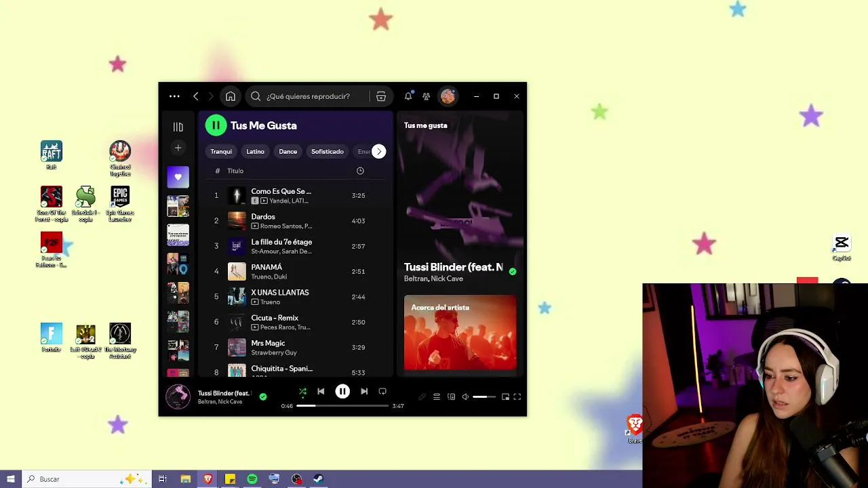Toggle liked checkmark in the bottom player bar
This screenshot has height=488, width=868.
[263, 397]
